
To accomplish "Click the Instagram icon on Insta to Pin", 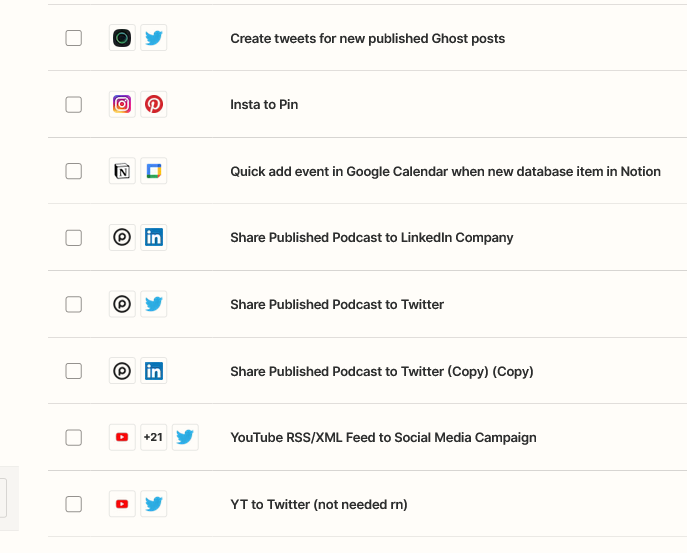I will [122, 104].
